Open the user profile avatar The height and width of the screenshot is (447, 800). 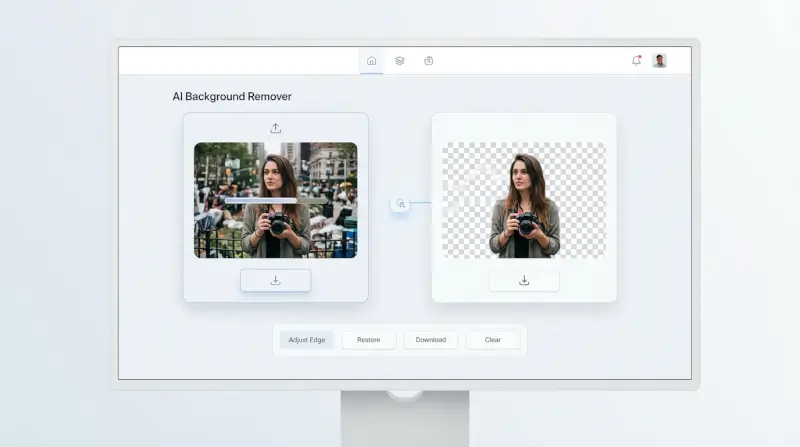(659, 61)
